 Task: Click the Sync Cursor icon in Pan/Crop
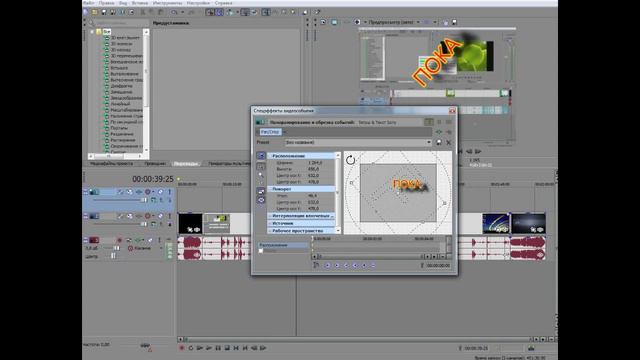(316, 265)
